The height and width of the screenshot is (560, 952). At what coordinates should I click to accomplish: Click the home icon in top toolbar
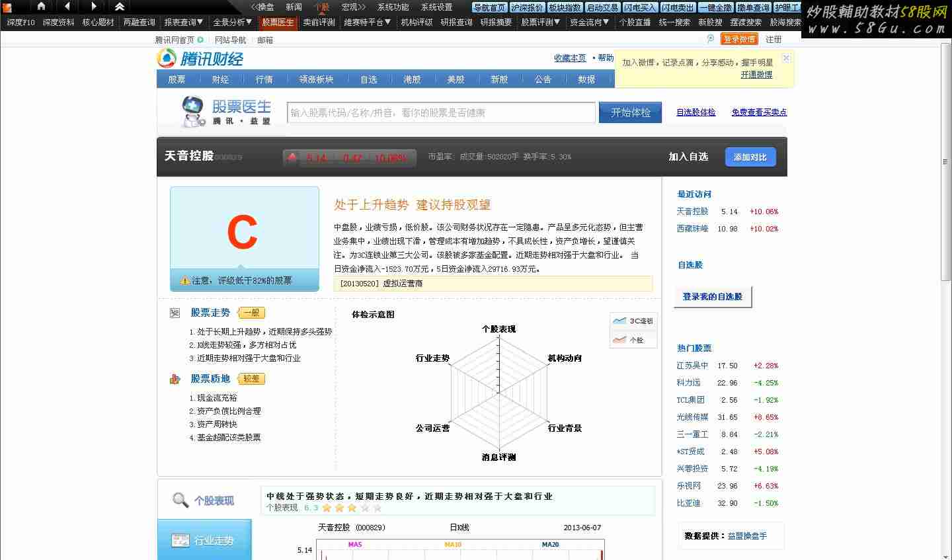pyautogui.click(x=41, y=6)
